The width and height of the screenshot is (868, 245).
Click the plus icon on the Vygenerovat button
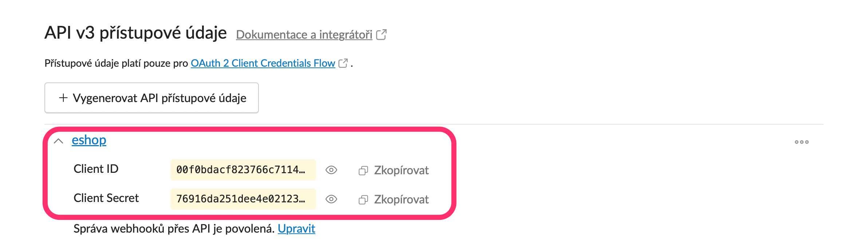[63, 98]
